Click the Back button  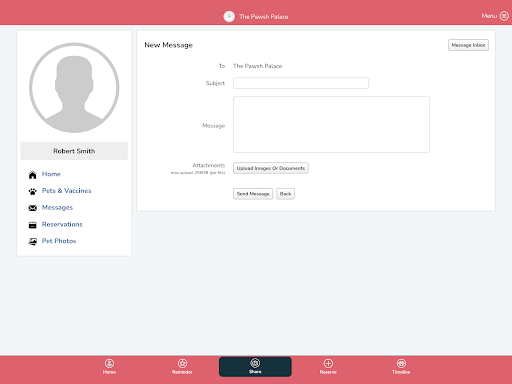tap(285, 194)
